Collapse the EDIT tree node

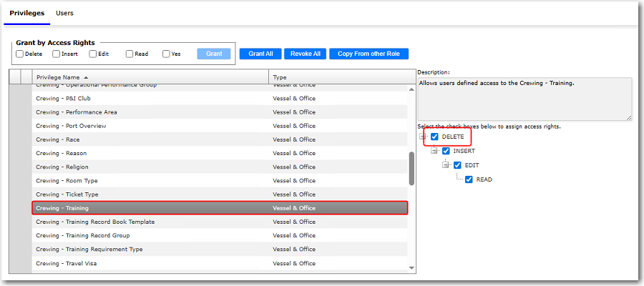click(446, 165)
